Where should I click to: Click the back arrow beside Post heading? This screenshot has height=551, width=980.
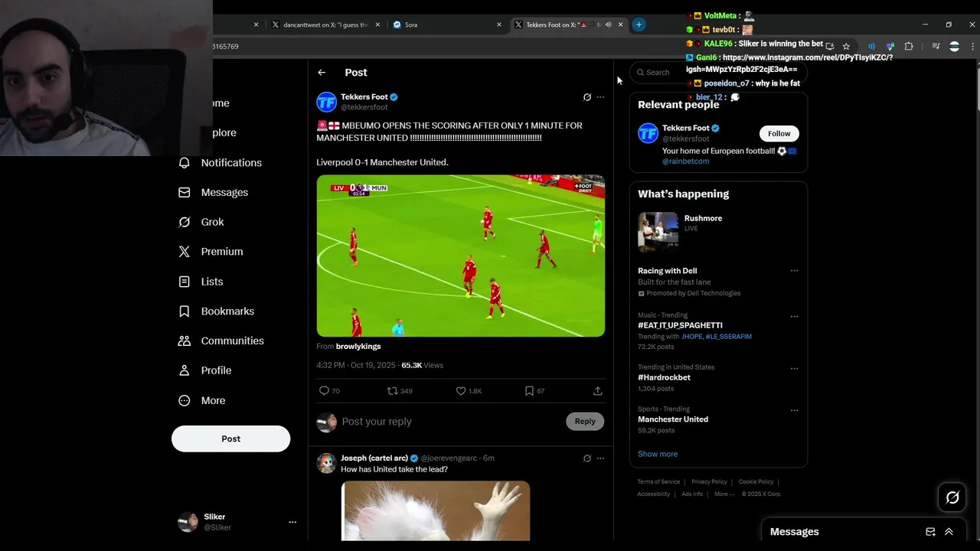322,73
